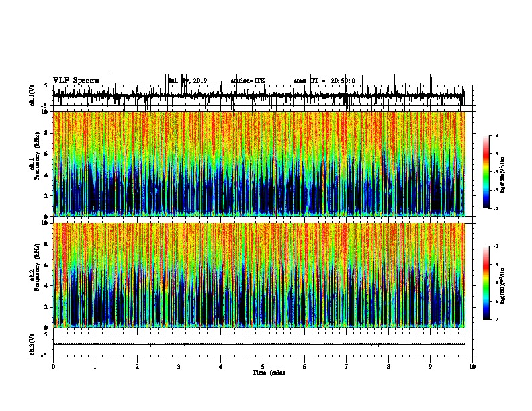Click the ch.3(V) axis label

pos(32,345)
